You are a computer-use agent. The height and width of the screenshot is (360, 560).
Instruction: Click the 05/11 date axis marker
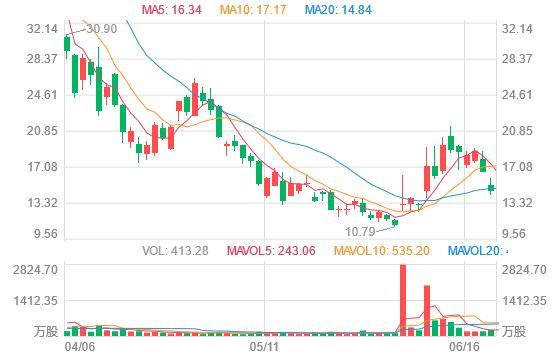tap(264, 346)
